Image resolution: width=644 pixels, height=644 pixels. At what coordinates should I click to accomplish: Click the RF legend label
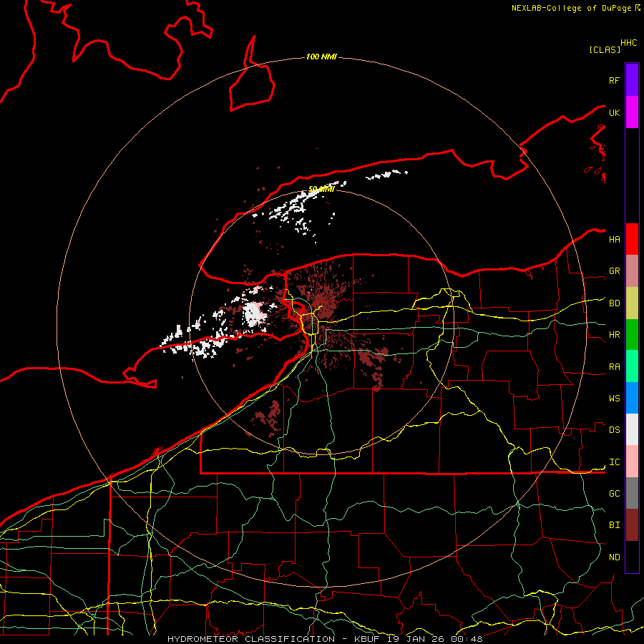pyautogui.click(x=615, y=80)
